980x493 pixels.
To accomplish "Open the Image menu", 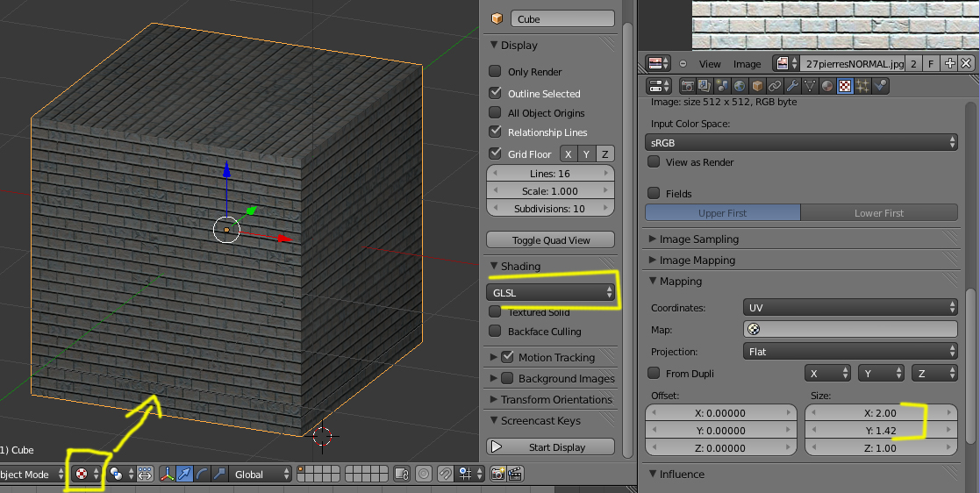I will [x=747, y=64].
